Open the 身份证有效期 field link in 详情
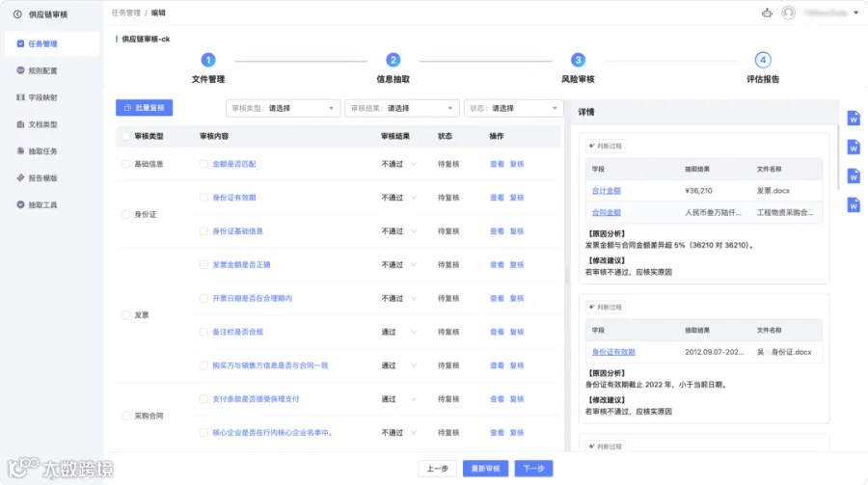The height and width of the screenshot is (485, 868). [x=613, y=352]
